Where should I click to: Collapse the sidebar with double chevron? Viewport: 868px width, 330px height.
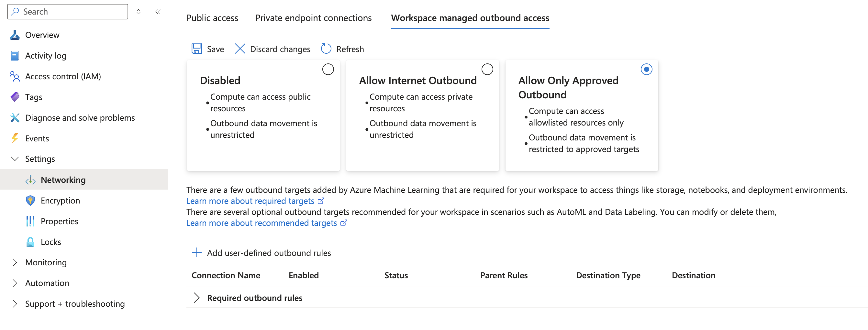click(158, 11)
